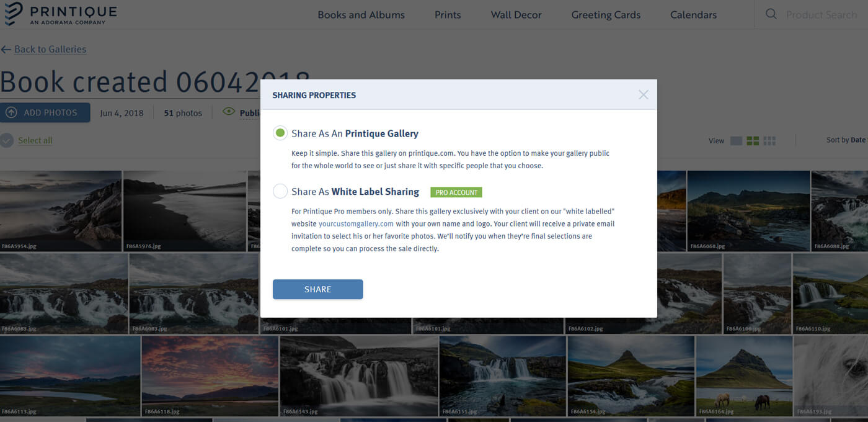Select Share As White Label Sharing option
Viewport: 868px width, 422px height.
click(x=280, y=191)
